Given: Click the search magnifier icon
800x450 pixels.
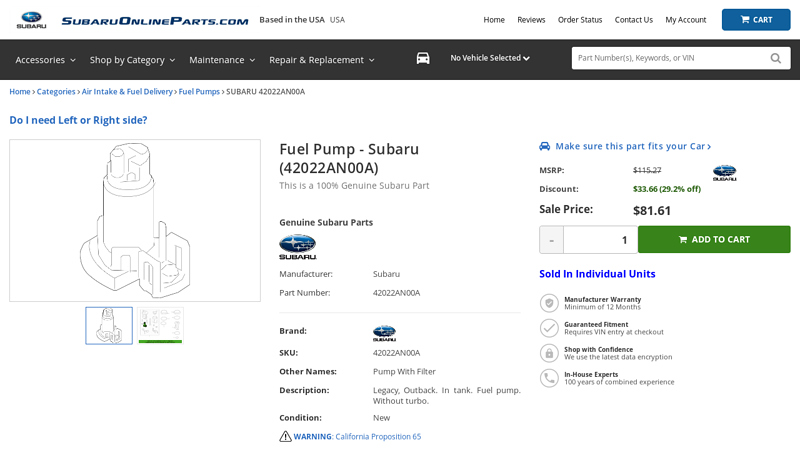Looking at the screenshot, I should (x=776, y=58).
